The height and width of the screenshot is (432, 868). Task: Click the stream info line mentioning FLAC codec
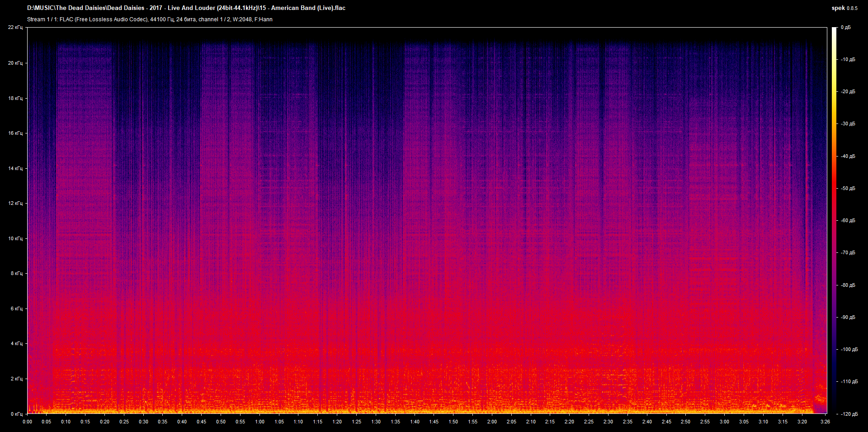tap(150, 19)
